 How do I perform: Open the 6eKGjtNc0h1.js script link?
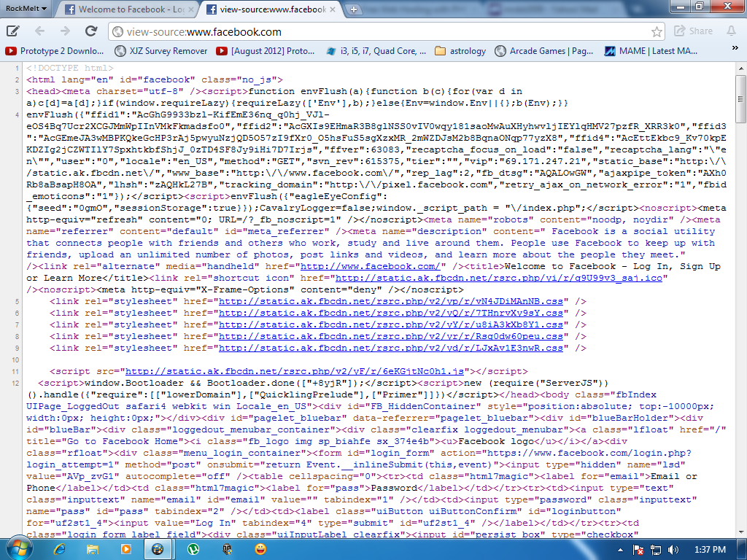click(295, 371)
